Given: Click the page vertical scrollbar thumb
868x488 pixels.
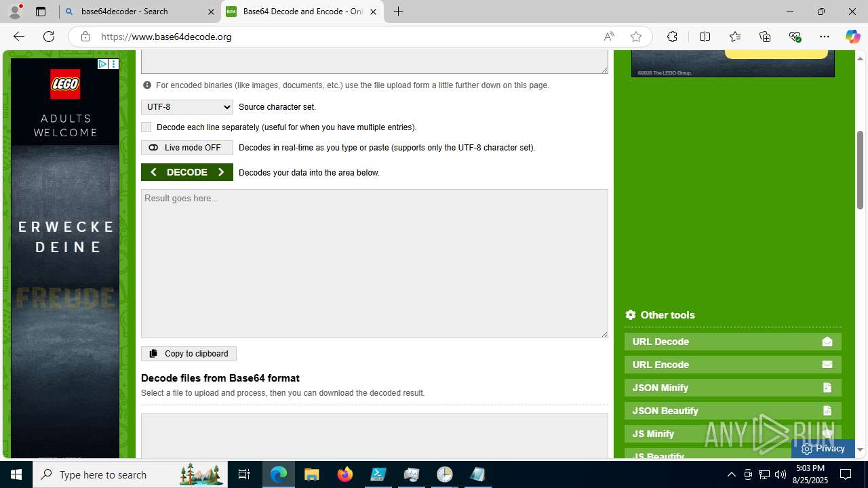Looking at the screenshot, I should (860, 169).
